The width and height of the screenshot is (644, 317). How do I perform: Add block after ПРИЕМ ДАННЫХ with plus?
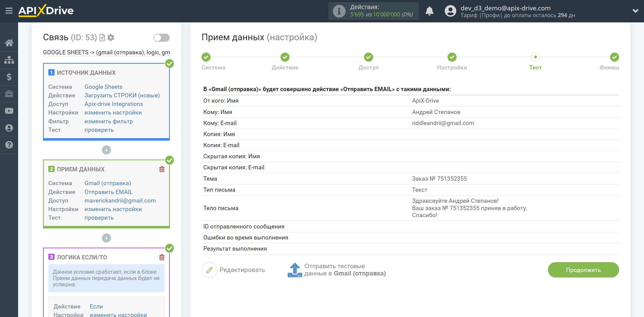coord(106,238)
